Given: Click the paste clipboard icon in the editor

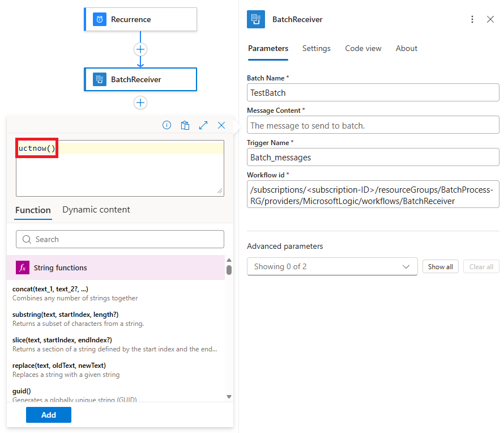Looking at the screenshot, I should pos(185,125).
